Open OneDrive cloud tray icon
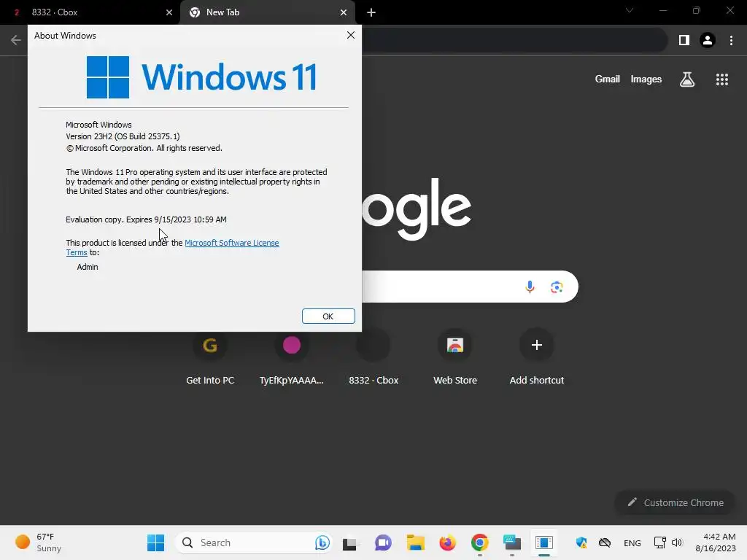 (x=605, y=542)
